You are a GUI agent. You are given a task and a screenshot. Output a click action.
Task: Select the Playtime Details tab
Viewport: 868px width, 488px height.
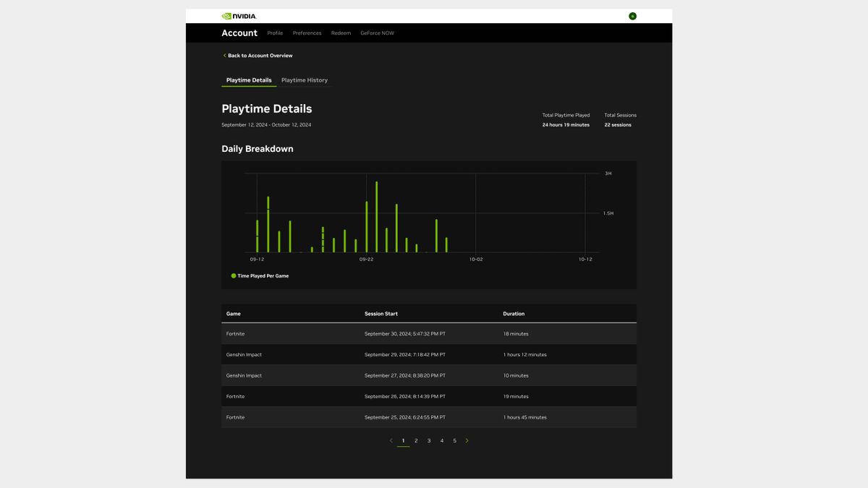(x=248, y=80)
